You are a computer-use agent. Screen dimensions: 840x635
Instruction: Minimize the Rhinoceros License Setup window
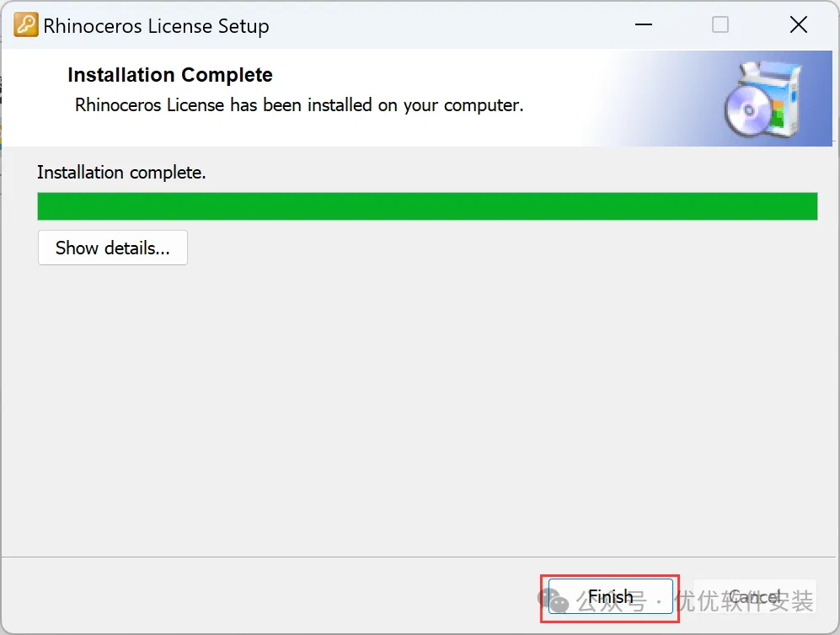(x=644, y=24)
